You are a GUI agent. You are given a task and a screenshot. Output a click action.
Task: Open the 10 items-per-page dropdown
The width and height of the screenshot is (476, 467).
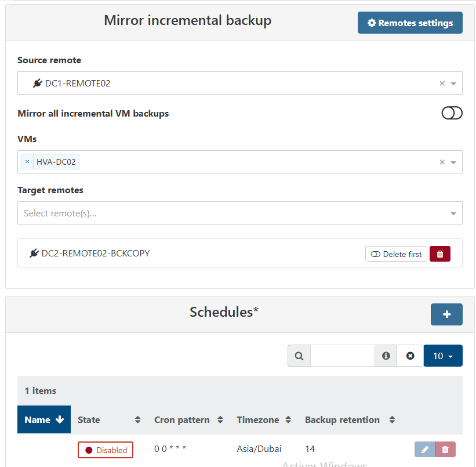pyautogui.click(x=443, y=356)
